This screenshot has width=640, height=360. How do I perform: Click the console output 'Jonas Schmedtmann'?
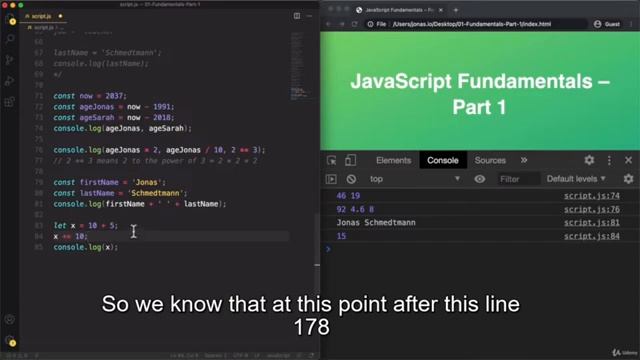[x=376, y=223]
